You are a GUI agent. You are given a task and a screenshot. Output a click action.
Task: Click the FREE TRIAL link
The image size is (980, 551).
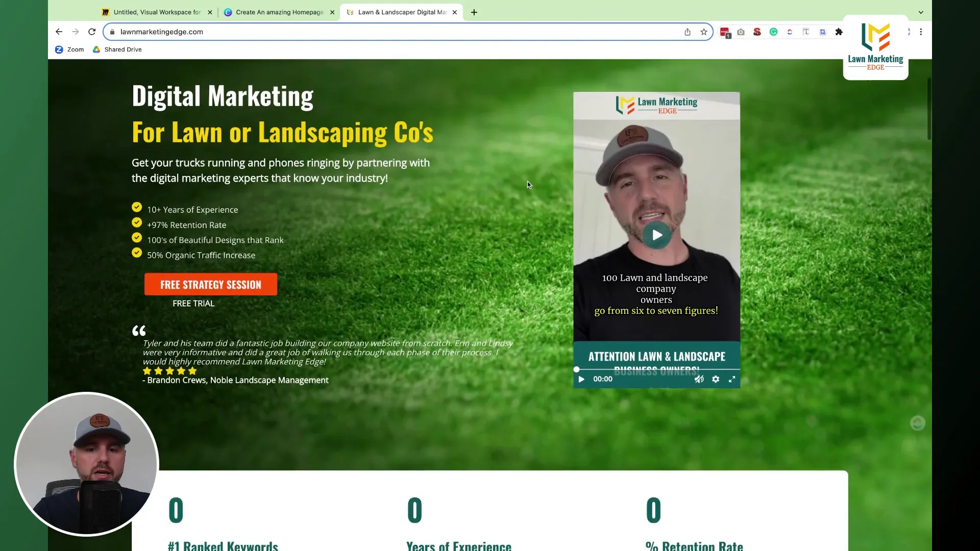pyautogui.click(x=193, y=303)
